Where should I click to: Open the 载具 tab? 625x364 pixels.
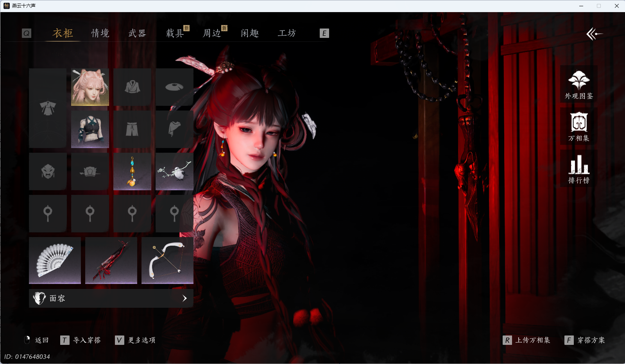pyautogui.click(x=175, y=34)
